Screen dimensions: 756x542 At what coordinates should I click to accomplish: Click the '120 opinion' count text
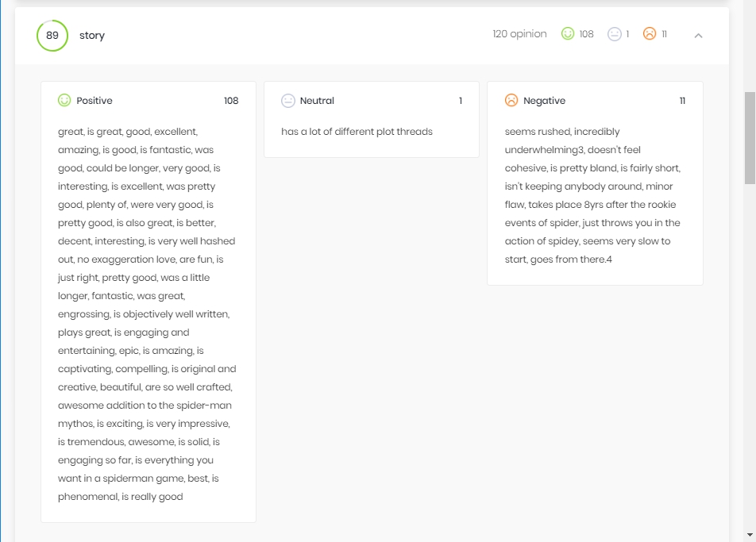pyautogui.click(x=519, y=34)
